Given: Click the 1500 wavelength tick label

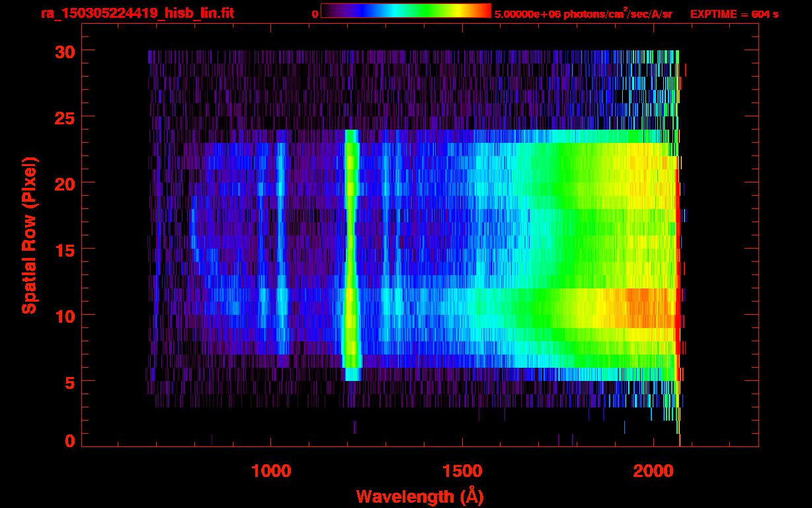Looking at the screenshot, I should (x=462, y=470).
